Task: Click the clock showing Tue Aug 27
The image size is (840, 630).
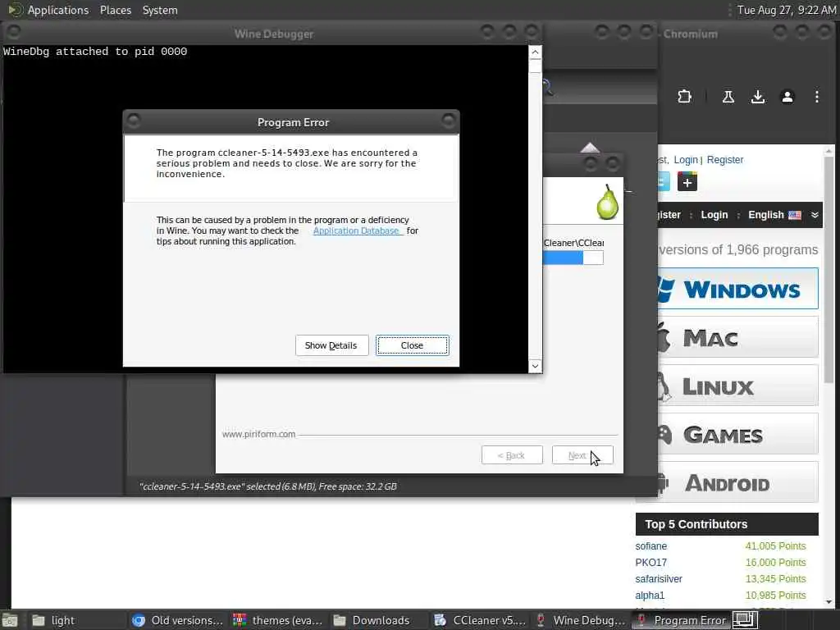Action: point(786,10)
